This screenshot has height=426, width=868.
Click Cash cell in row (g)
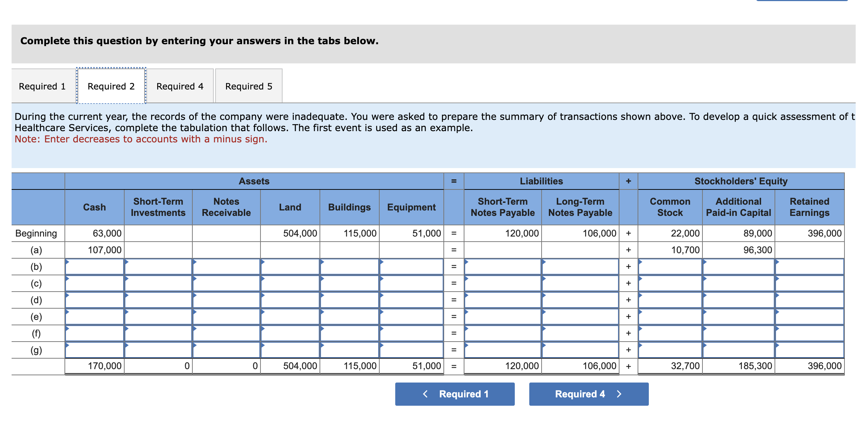click(95, 350)
